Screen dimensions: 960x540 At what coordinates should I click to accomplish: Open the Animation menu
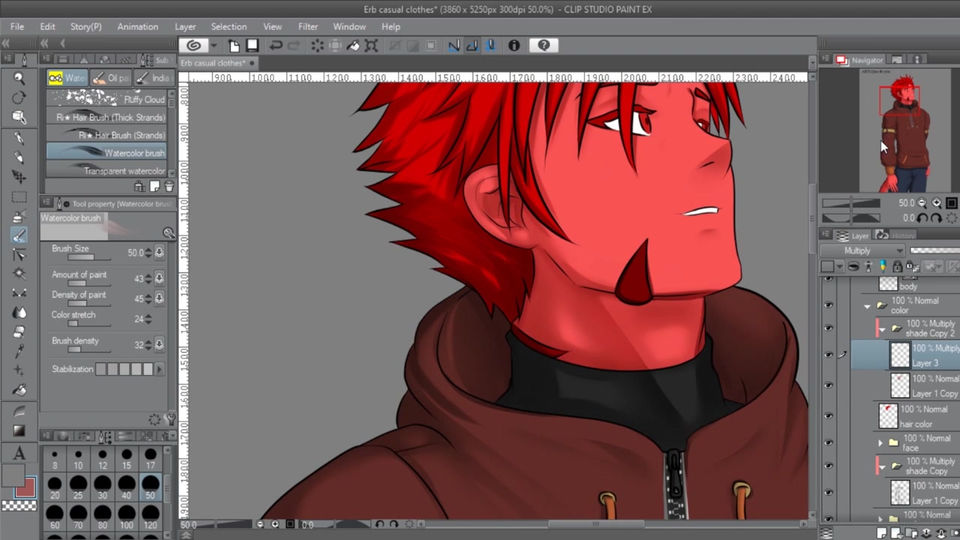point(138,26)
